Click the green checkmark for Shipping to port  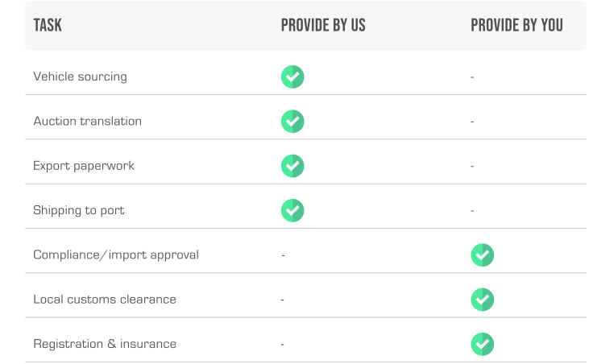coord(292,210)
